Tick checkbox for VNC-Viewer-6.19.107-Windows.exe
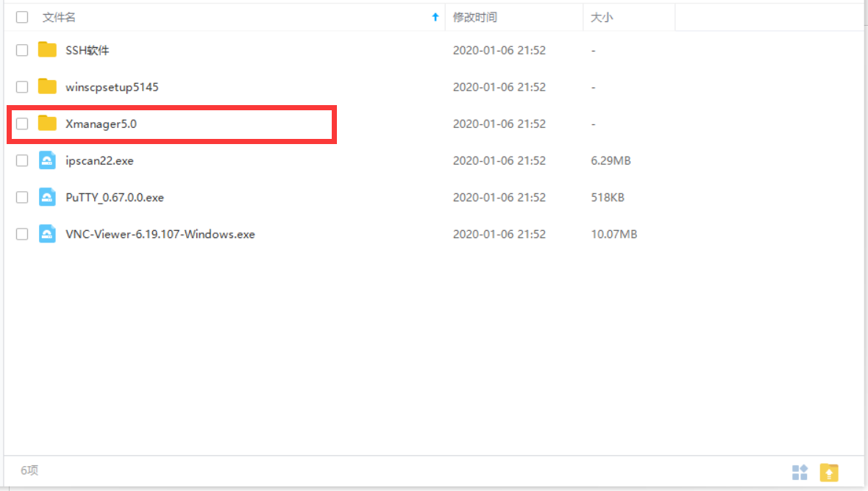 pos(22,234)
